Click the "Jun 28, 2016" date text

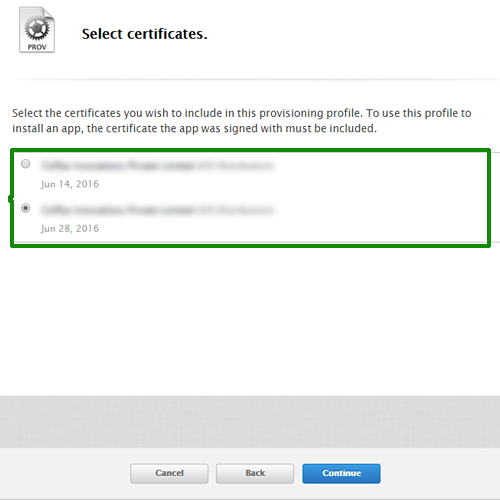click(70, 228)
